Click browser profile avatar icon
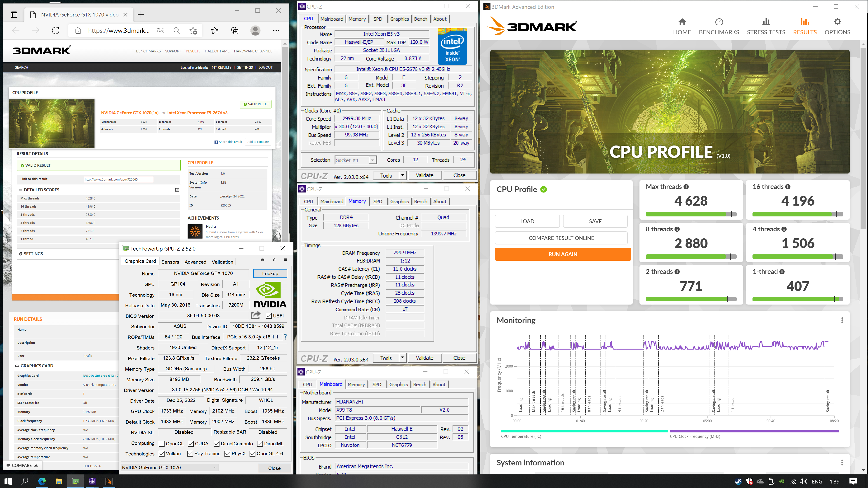The width and height of the screenshot is (868, 488). [x=255, y=31]
